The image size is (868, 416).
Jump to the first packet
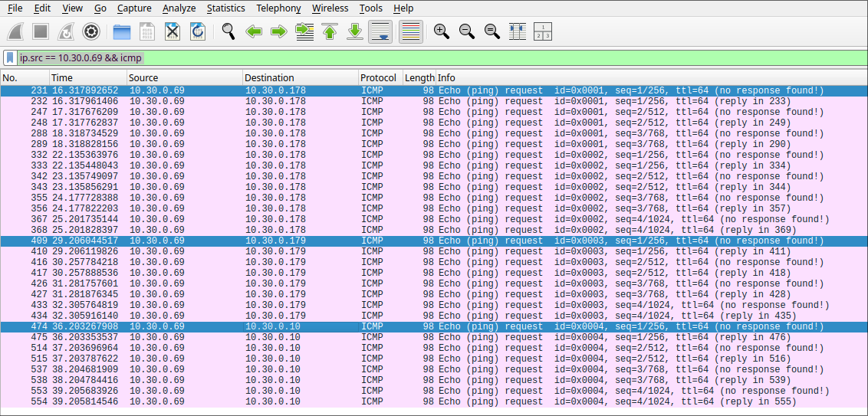(x=330, y=31)
